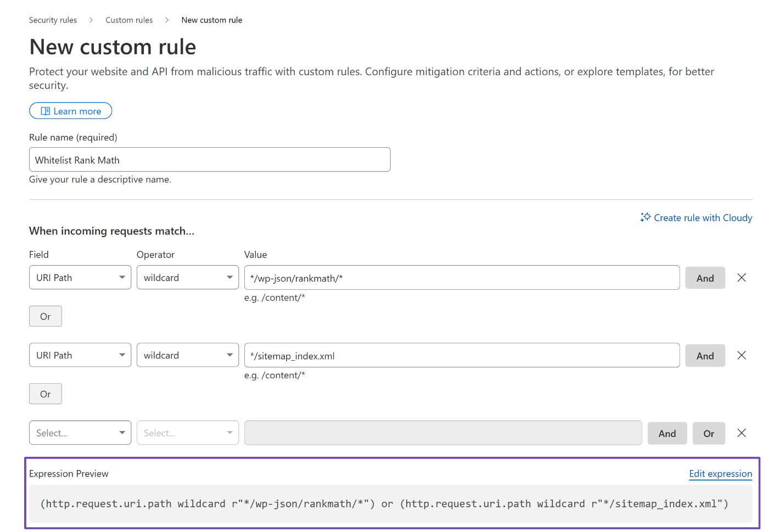Remove the sitemap_index condition row with X
This screenshot has width=768, height=532.
pyautogui.click(x=742, y=355)
